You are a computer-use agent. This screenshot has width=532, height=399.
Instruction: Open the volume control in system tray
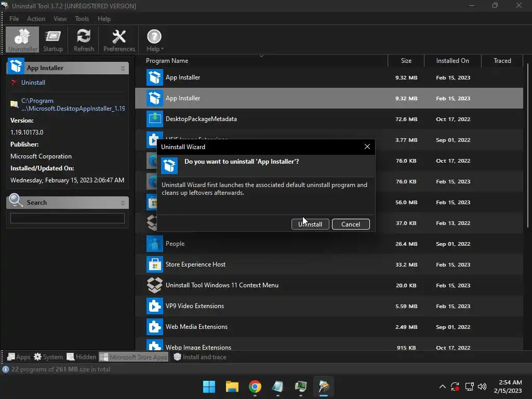pos(482,387)
